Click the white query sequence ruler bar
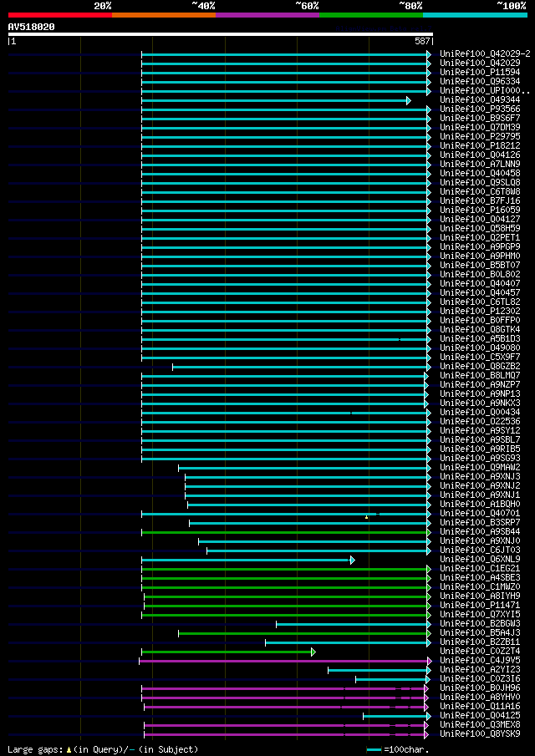 tap(221, 34)
